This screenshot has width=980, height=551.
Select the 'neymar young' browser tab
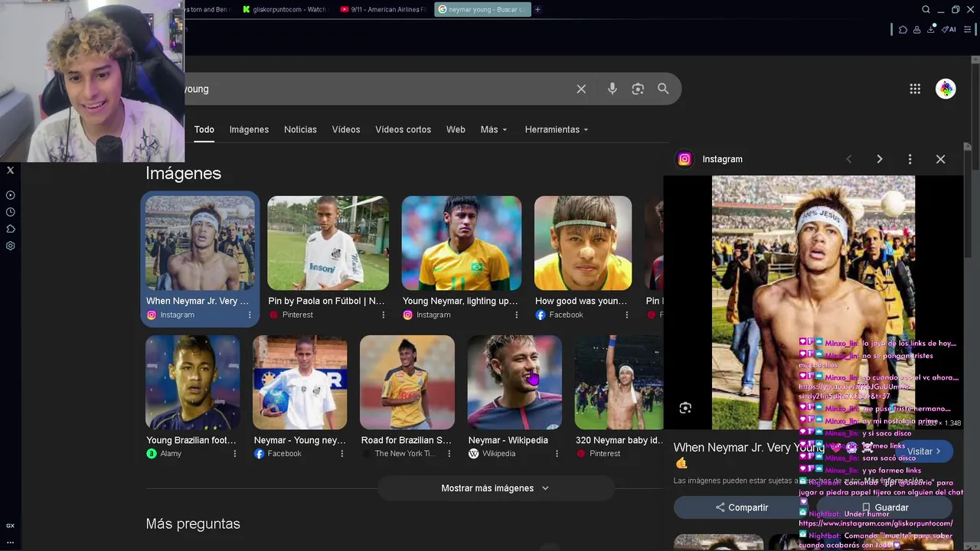[482, 9]
